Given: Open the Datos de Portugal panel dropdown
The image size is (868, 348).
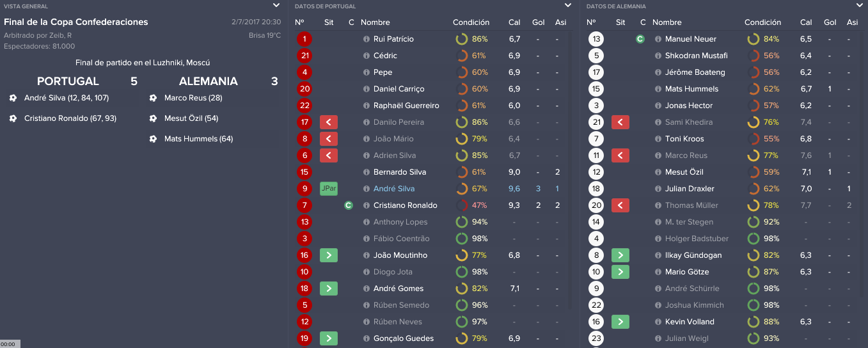Looking at the screenshot, I should click(x=568, y=5).
